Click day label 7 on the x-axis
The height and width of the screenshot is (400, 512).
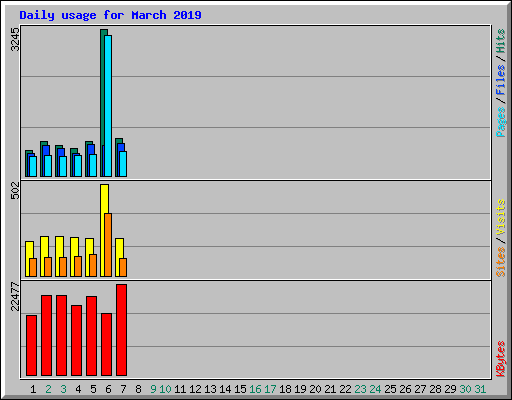[x=123, y=389]
